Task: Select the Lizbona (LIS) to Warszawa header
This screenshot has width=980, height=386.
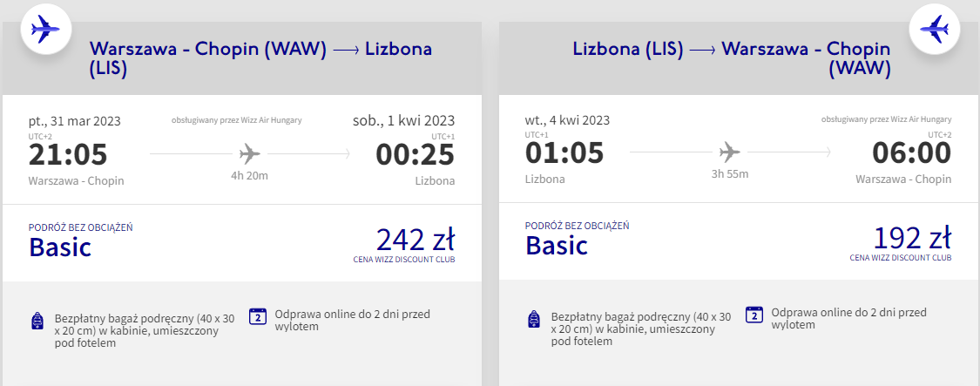Action: click(732, 58)
